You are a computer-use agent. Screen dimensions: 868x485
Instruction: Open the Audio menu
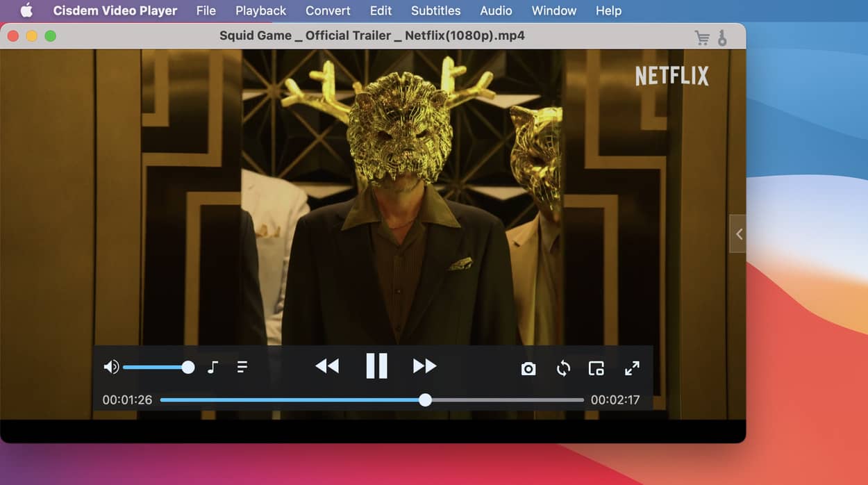pos(496,10)
